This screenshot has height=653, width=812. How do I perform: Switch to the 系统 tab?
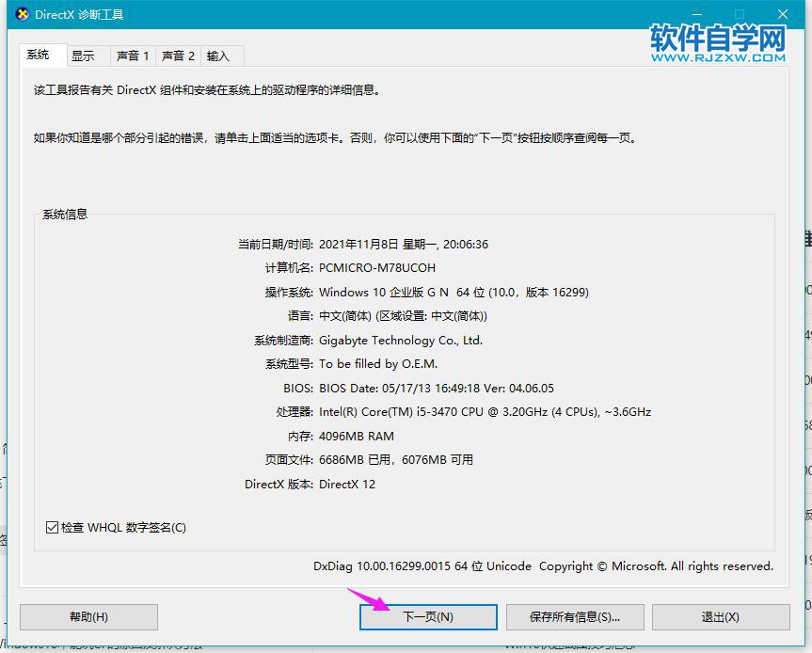point(39,56)
